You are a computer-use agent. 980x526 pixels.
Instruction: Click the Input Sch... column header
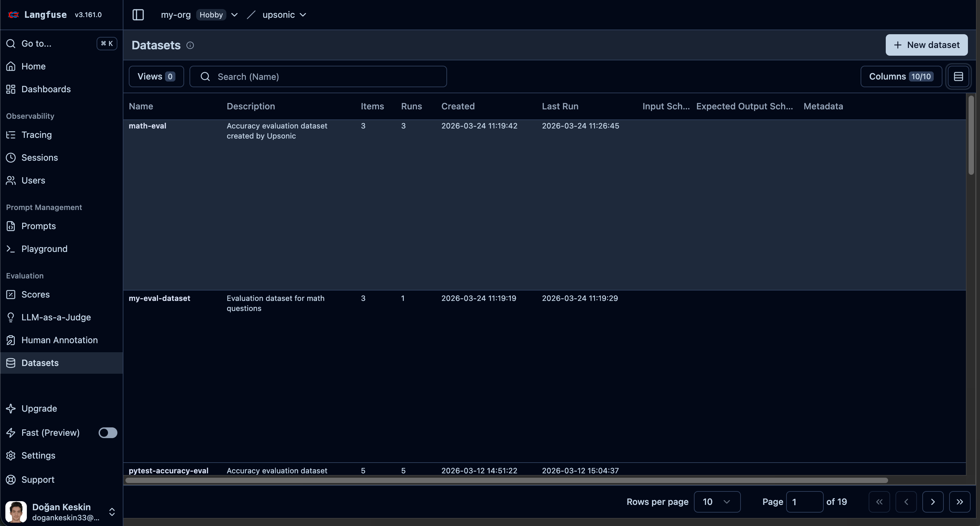[666, 106]
